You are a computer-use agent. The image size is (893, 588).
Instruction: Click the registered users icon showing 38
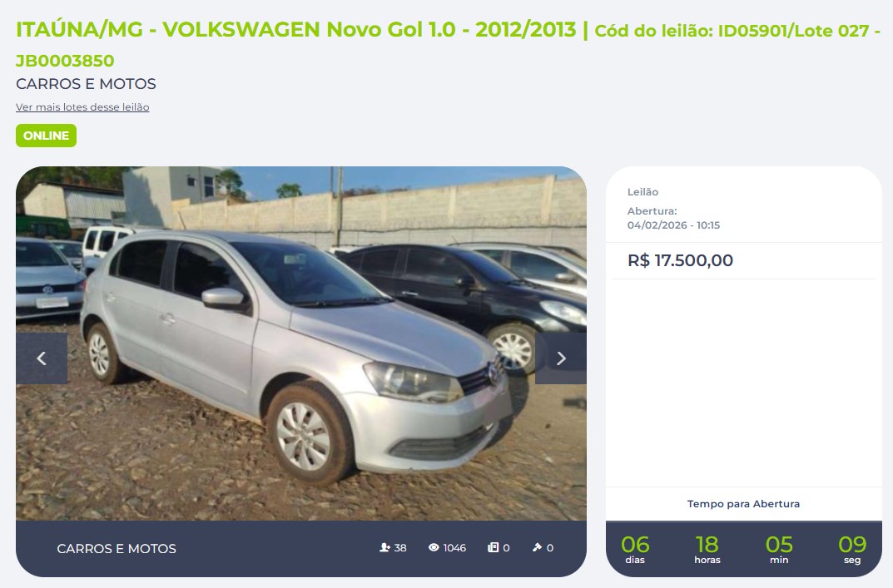(x=384, y=547)
